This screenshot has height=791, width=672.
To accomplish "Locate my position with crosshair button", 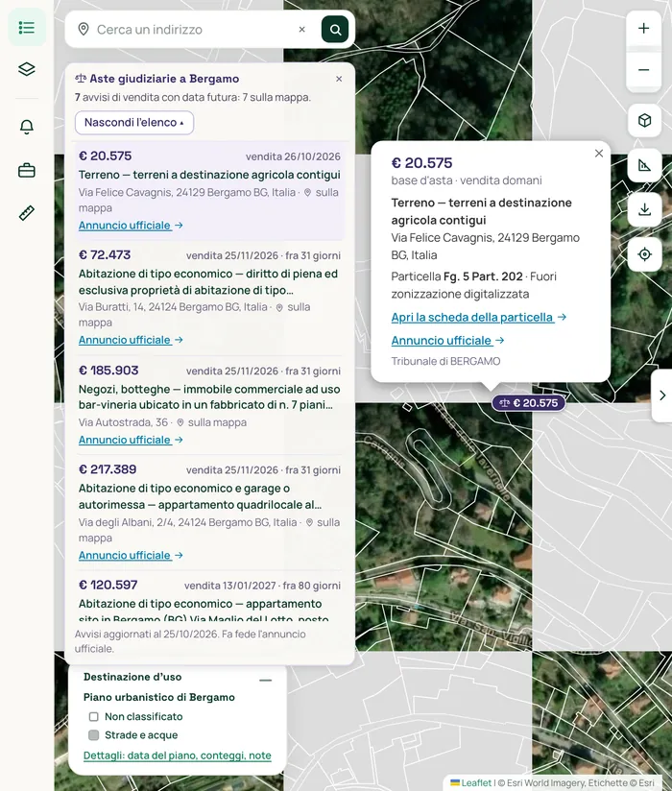I will (x=644, y=254).
